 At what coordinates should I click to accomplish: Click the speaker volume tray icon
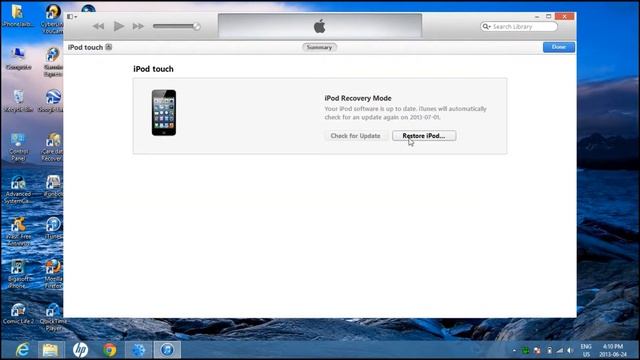click(570, 350)
